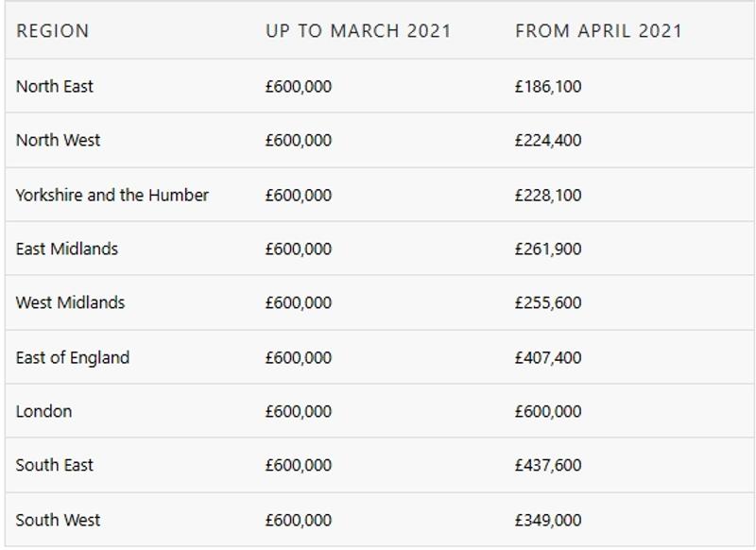
Task: Select the North East region cell
Action: click(x=55, y=86)
